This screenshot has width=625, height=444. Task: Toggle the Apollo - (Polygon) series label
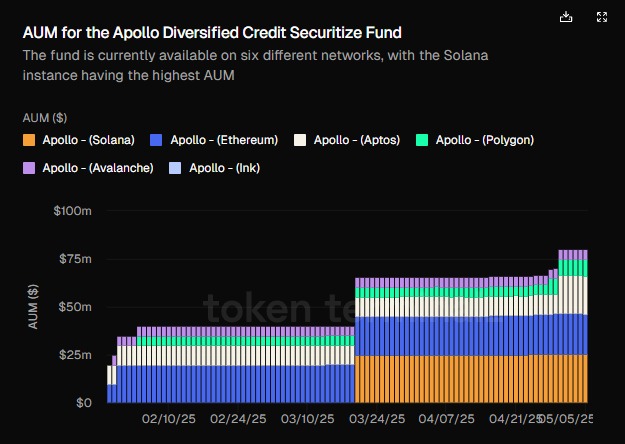click(x=484, y=140)
